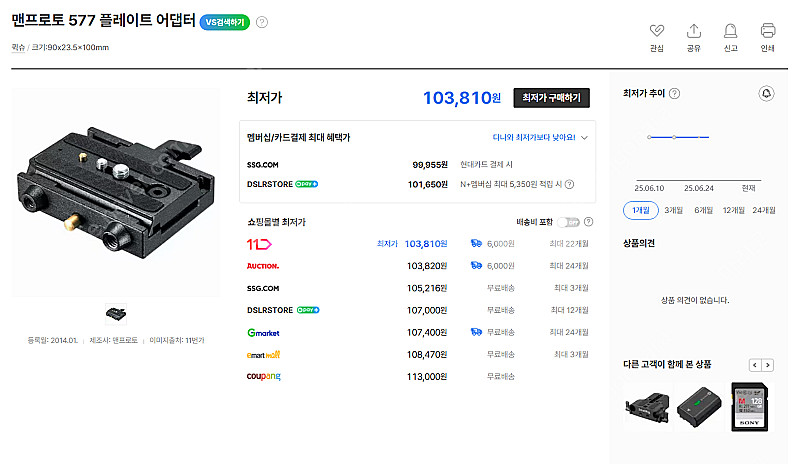The image size is (800, 464).
Task: Click the 105,216원 SSG.COM price
Action: coord(427,288)
